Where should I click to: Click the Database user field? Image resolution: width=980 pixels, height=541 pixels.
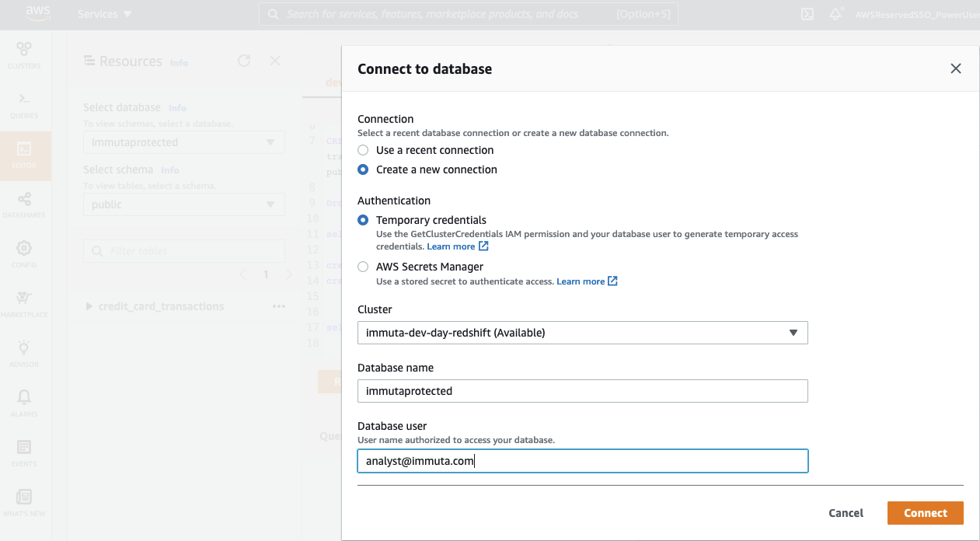click(583, 461)
